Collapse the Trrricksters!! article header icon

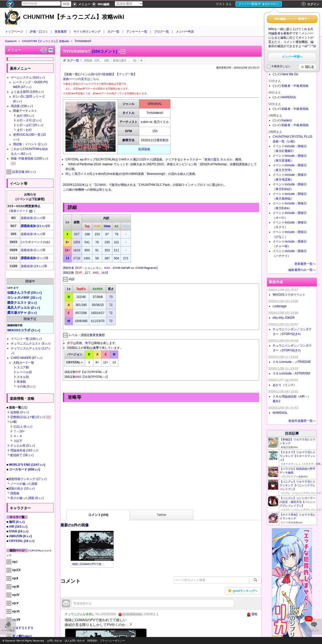click(123, 52)
